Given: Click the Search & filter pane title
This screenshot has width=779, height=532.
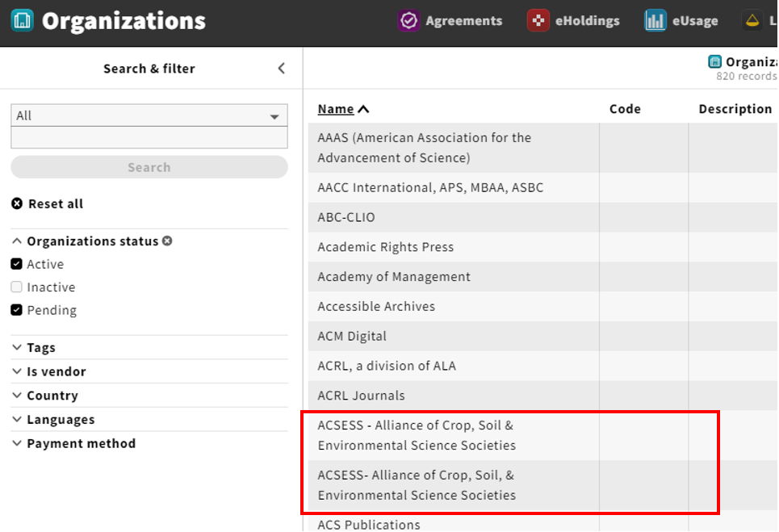Looking at the screenshot, I should [149, 69].
